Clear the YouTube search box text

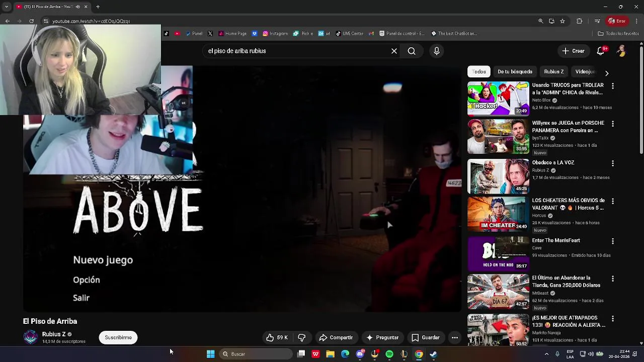pyautogui.click(x=394, y=51)
